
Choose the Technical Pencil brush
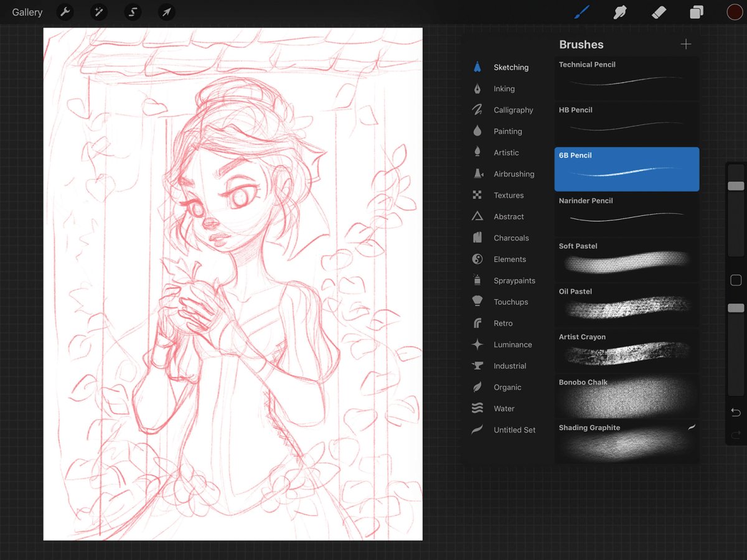[626, 78]
